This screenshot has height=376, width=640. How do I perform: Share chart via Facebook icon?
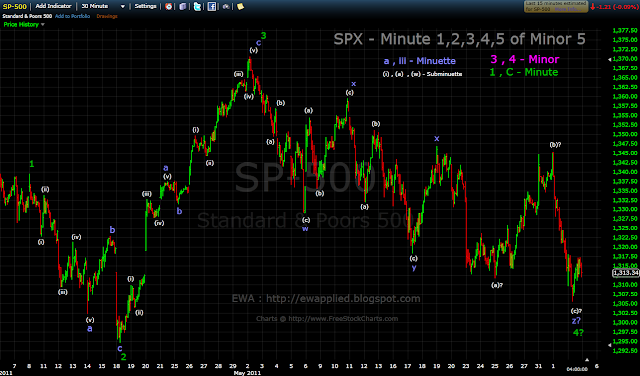click(x=211, y=7)
